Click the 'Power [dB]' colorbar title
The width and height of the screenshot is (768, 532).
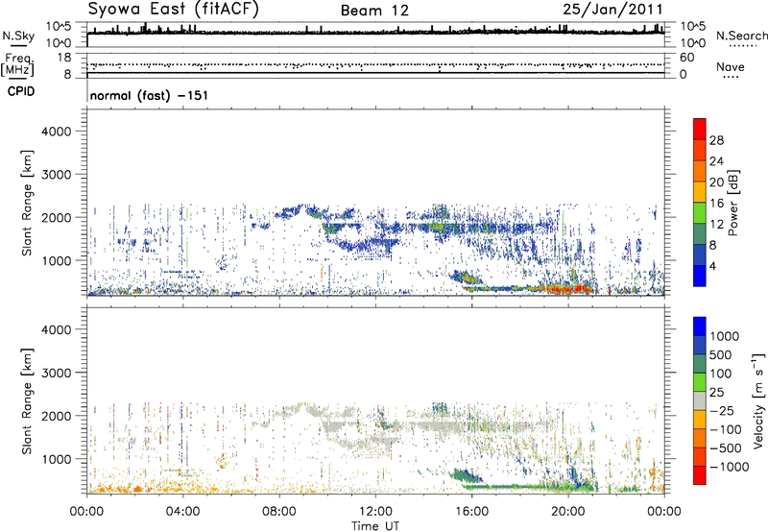click(732, 203)
